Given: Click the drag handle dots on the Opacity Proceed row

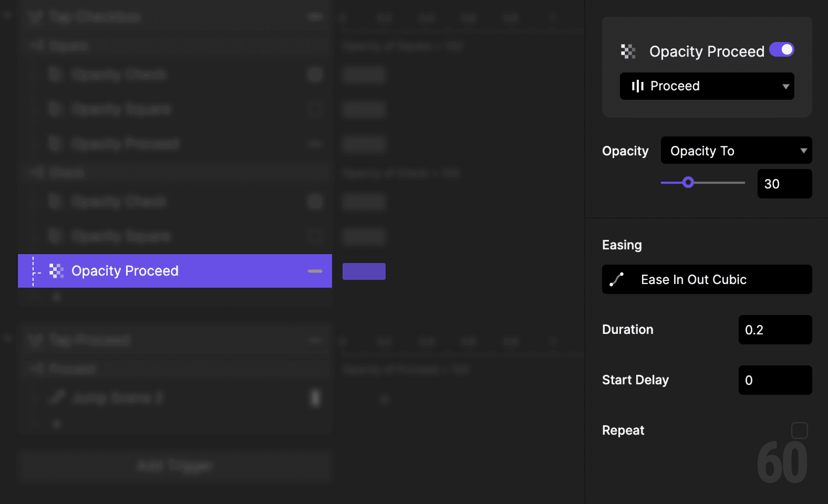Looking at the screenshot, I should 315,271.
